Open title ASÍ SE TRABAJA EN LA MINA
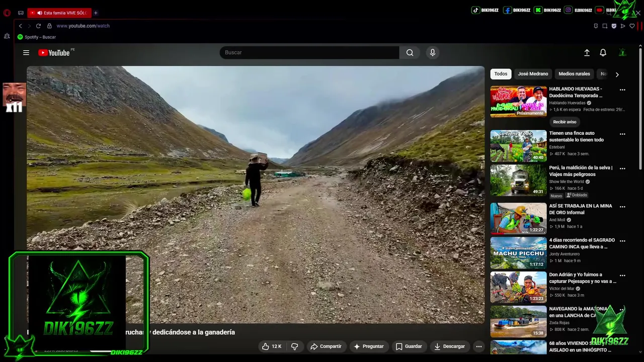This screenshot has width=644, height=362. click(581, 209)
